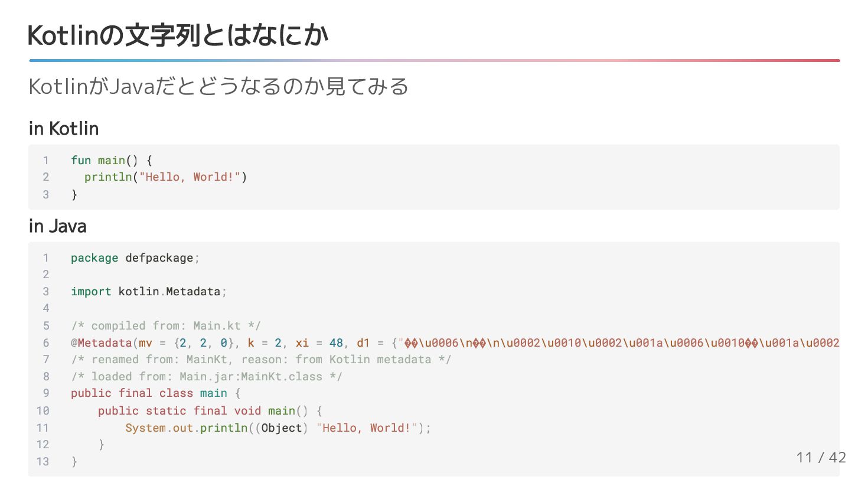Click the "package defpackage;" line

click(x=135, y=258)
